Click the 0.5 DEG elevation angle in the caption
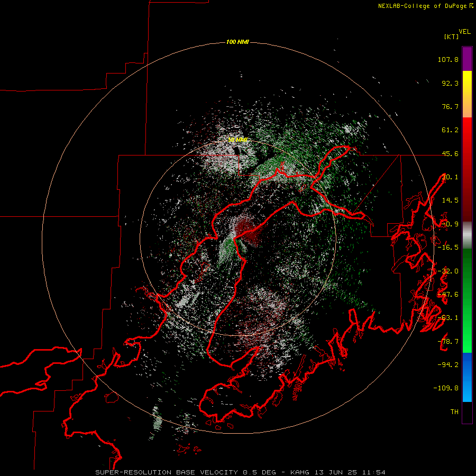Screen dimensions: 476x476 [x=259, y=472]
